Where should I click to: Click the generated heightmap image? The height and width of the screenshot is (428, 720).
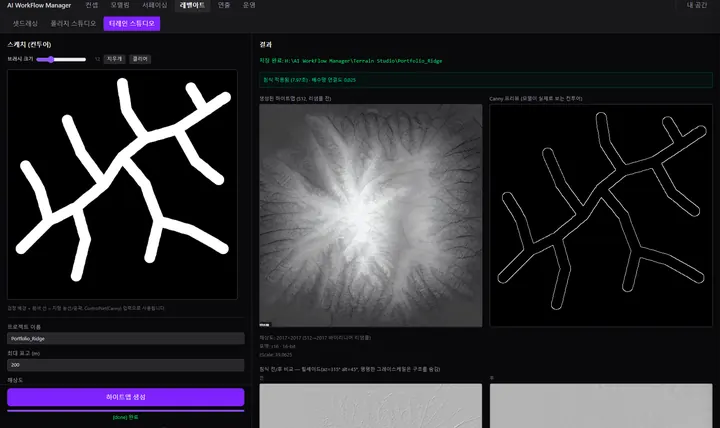[371, 215]
